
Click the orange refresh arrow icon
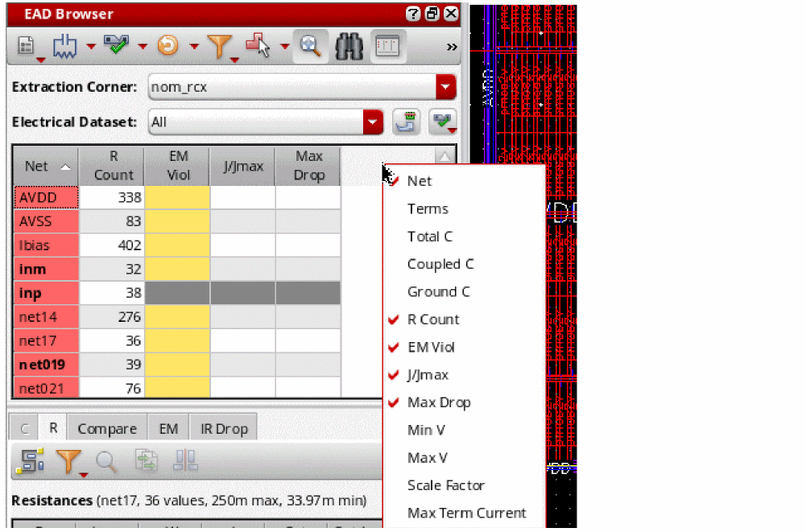coord(167,46)
